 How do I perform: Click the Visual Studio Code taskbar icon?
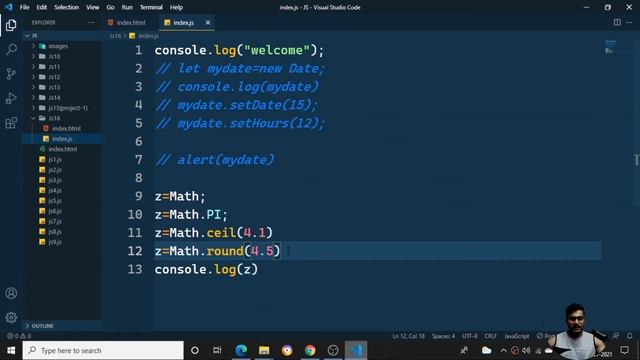(356, 350)
